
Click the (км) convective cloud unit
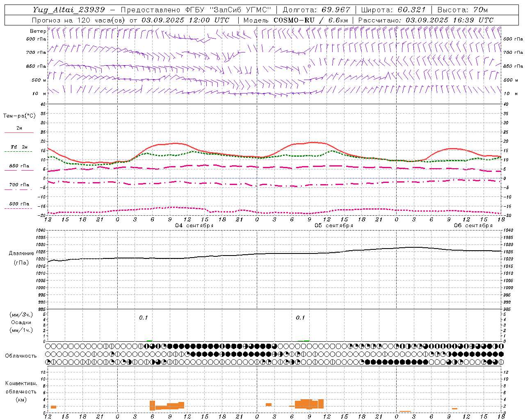pos(21,399)
